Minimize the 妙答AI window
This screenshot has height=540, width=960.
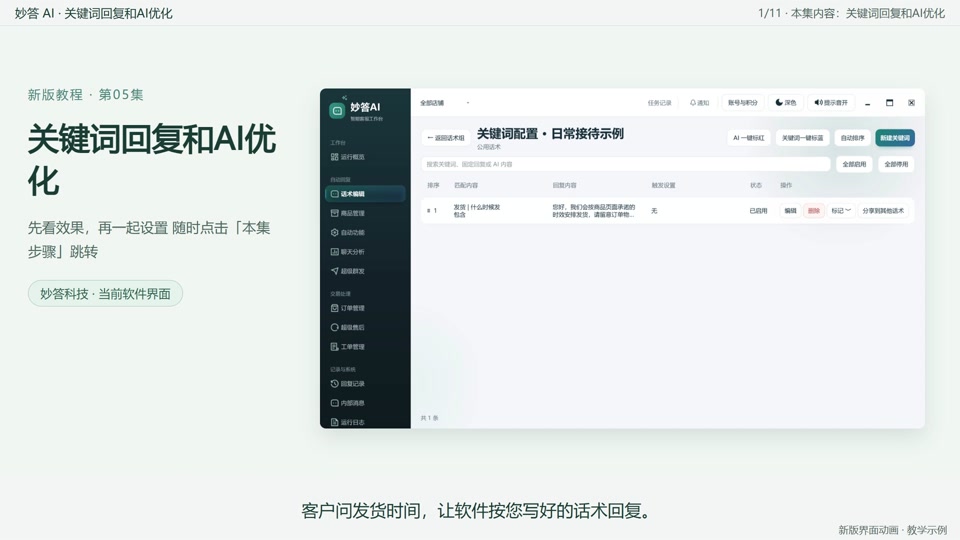[868, 103]
